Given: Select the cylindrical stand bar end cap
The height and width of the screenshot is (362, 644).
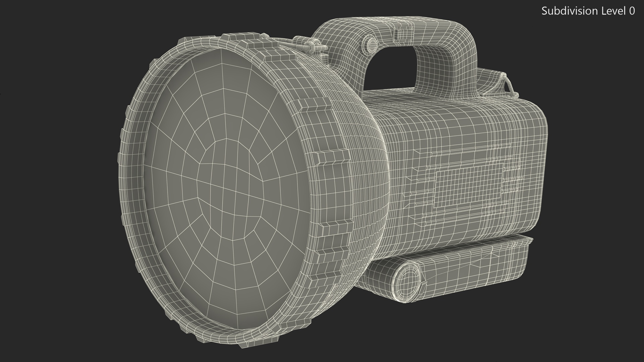Looking at the screenshot, I should click(407, 281).
